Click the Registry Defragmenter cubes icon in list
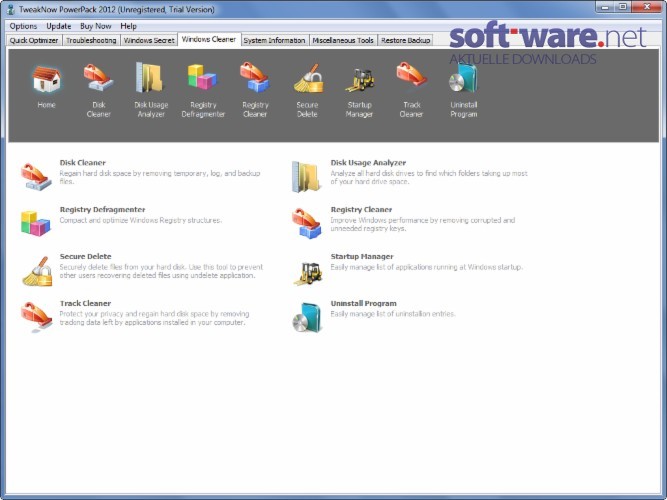Viewport: 667px width, 500px height. 36,223
